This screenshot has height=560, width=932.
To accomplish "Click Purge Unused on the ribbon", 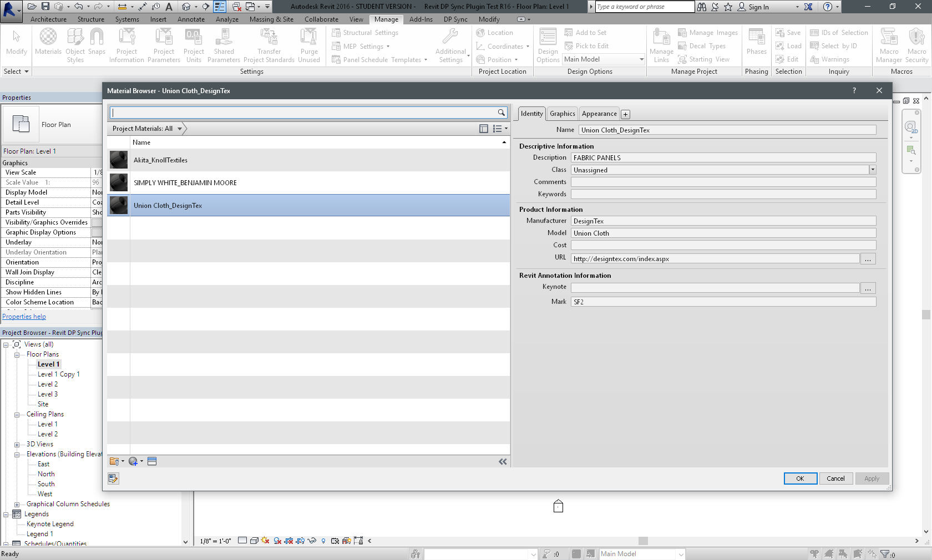I will click(x=309, y=45).
